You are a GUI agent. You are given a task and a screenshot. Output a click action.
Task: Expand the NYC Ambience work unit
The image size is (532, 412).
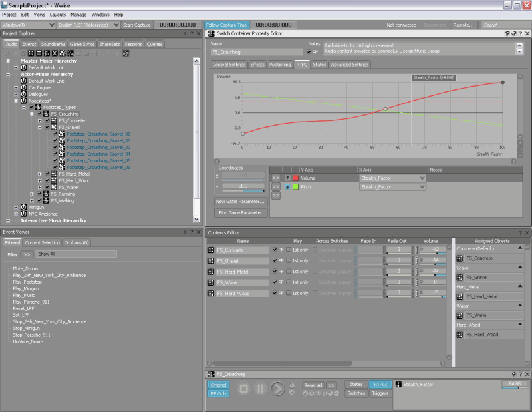[x=16, y=214]
